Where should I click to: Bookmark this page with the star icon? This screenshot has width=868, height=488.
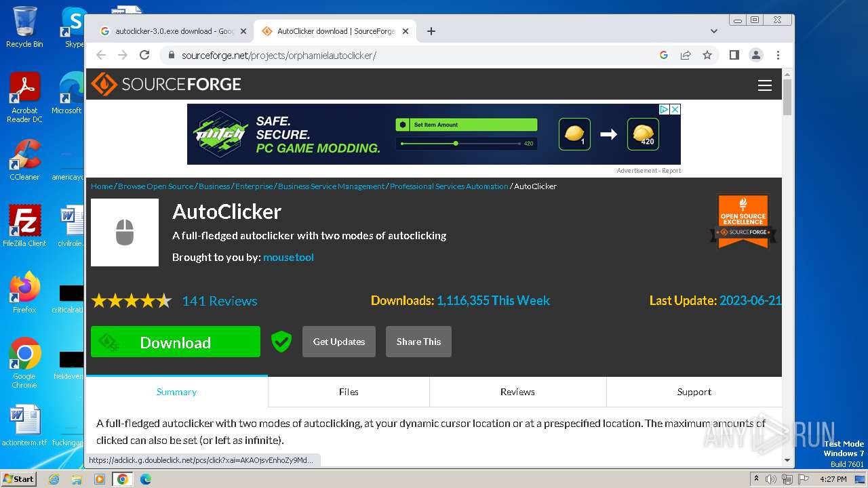(x=707, y=55)
